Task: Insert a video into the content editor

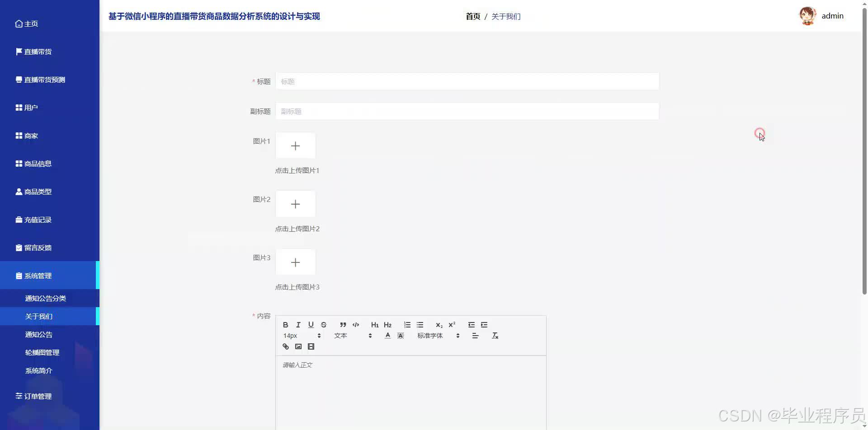Action: pyautogui.click(x=311, y=346)
